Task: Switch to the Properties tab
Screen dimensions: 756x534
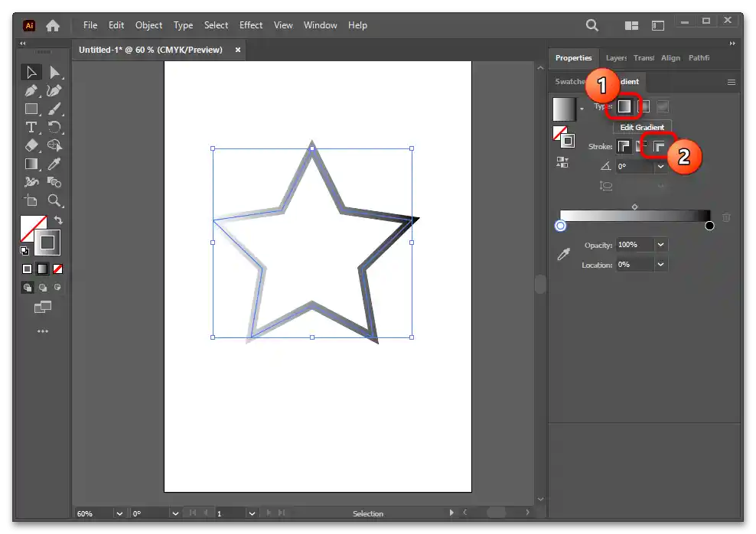Action: 573,58
